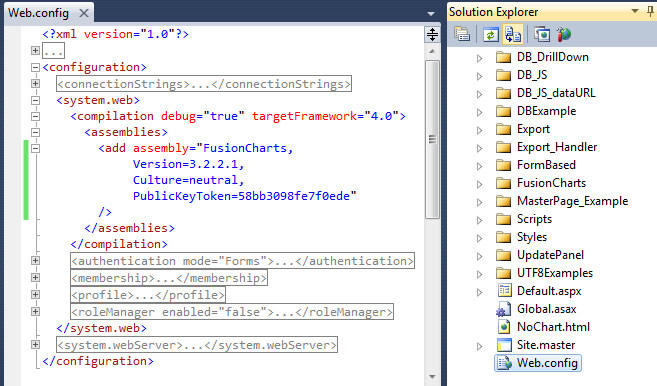Expand the FusionCharts folder node
This screenshot has height=386, width=657.
coord(480,184)
